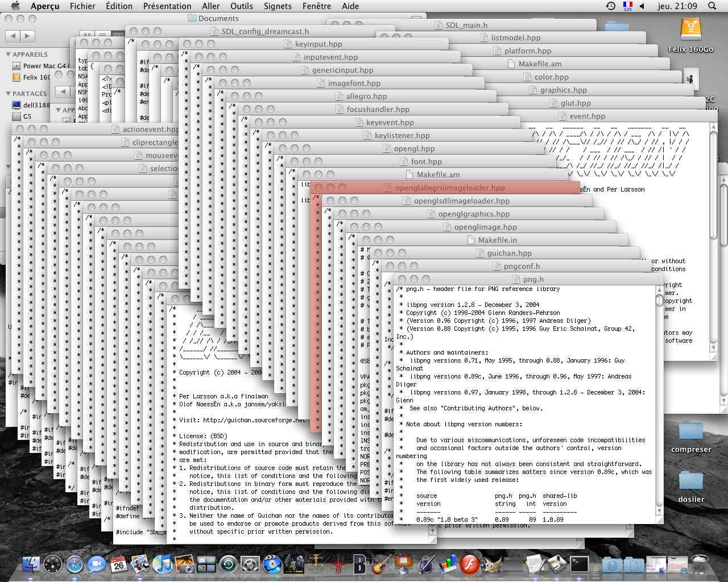Launch Terminal from the Dock
Image resolution: width=728 pixels, height=582 pixels.
point(580,564)
